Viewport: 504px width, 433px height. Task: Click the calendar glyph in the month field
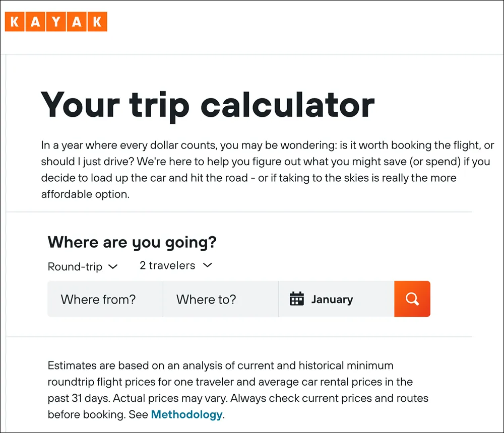(x=297, y=299)
